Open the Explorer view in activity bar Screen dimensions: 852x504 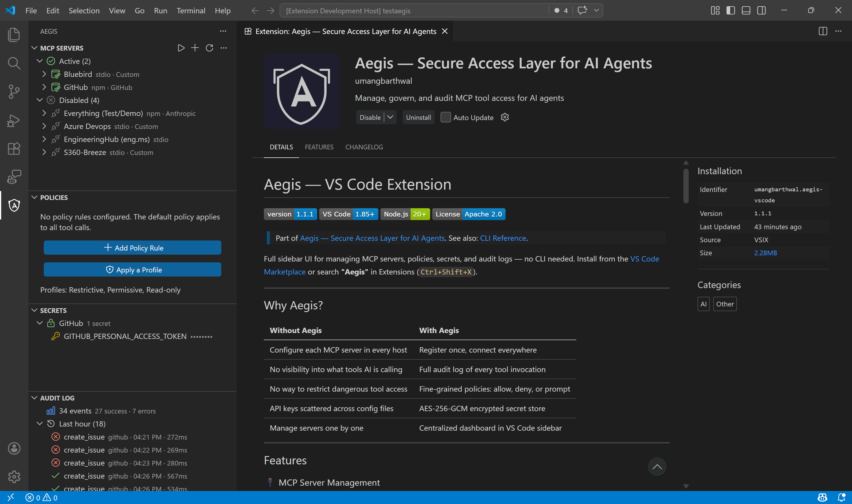14,35
